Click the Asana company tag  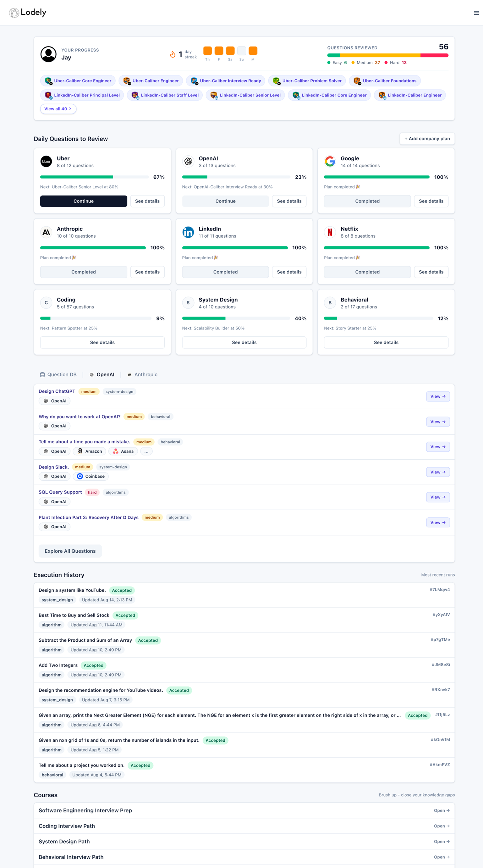tap(123, 451)
